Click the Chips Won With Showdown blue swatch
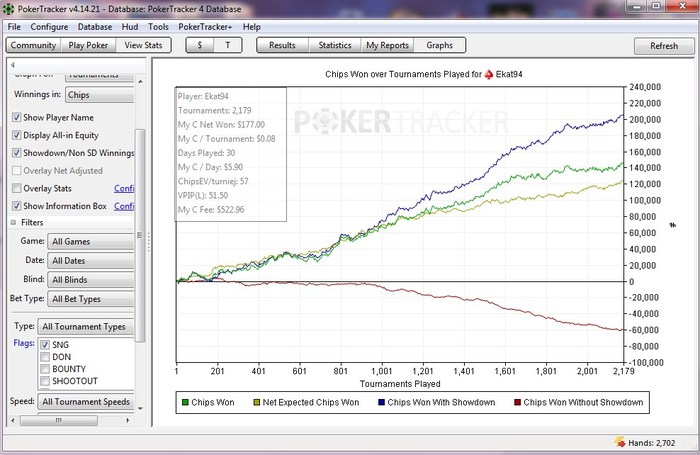 tap(381, 402)
